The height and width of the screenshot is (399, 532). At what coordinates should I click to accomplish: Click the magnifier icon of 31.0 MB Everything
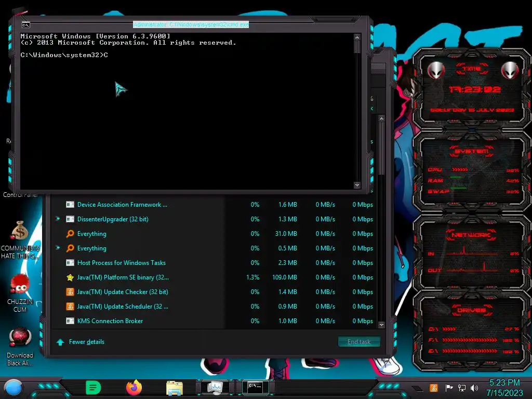click(x=70, y=234)
